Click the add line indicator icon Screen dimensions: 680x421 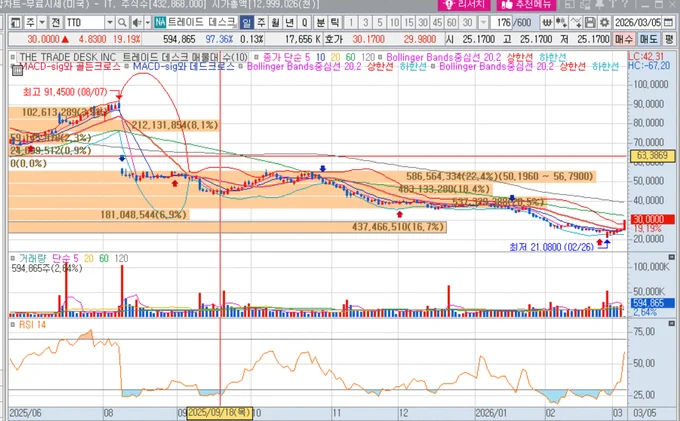pyautogui.click(x=576, y=22)
